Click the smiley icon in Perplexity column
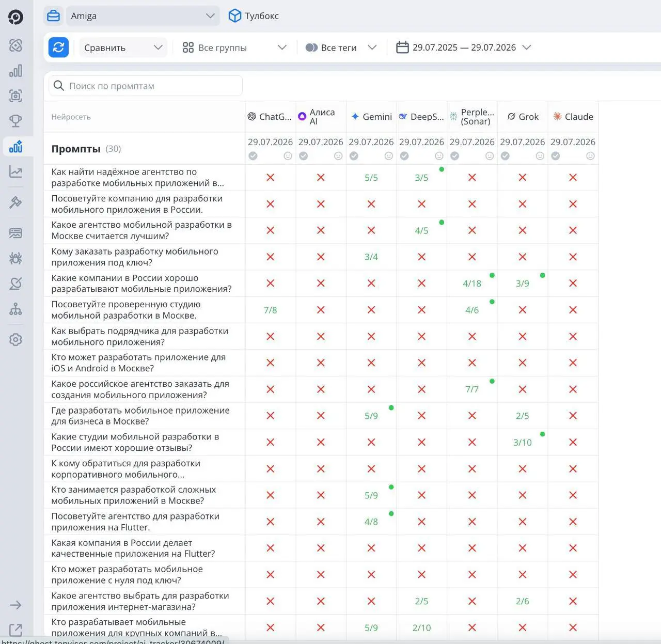The height and width of the screenshot is (644, 661). pyautogui.click(x=490, y=156)
